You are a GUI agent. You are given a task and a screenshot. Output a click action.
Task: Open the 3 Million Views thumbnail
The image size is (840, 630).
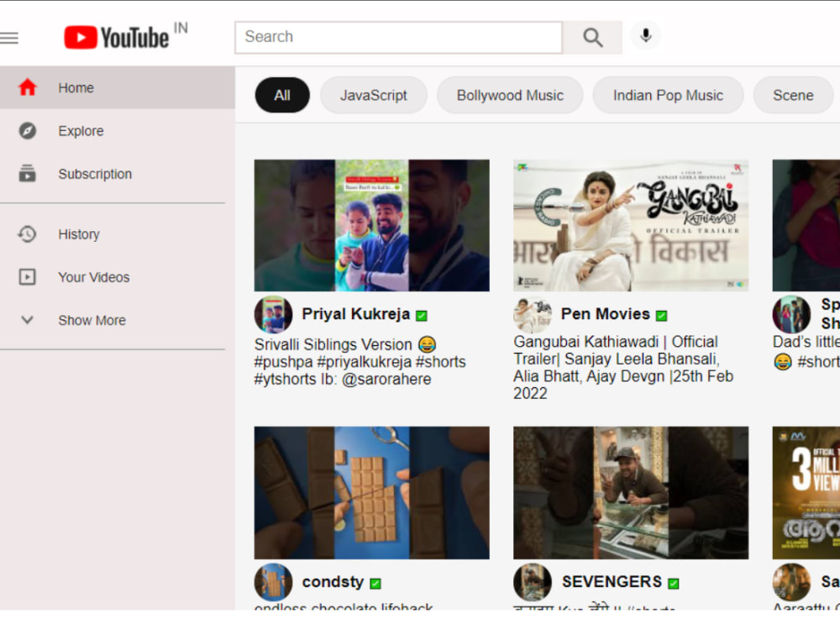click(806, 493)
